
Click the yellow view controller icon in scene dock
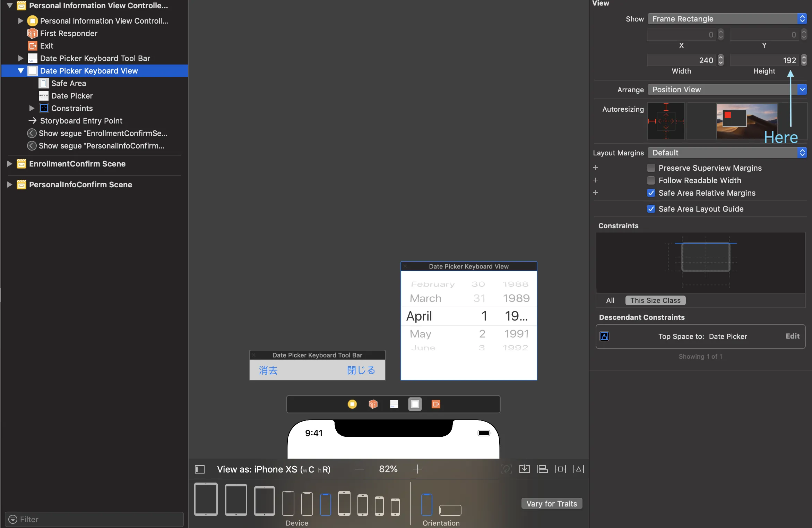[x=352, y=404]
